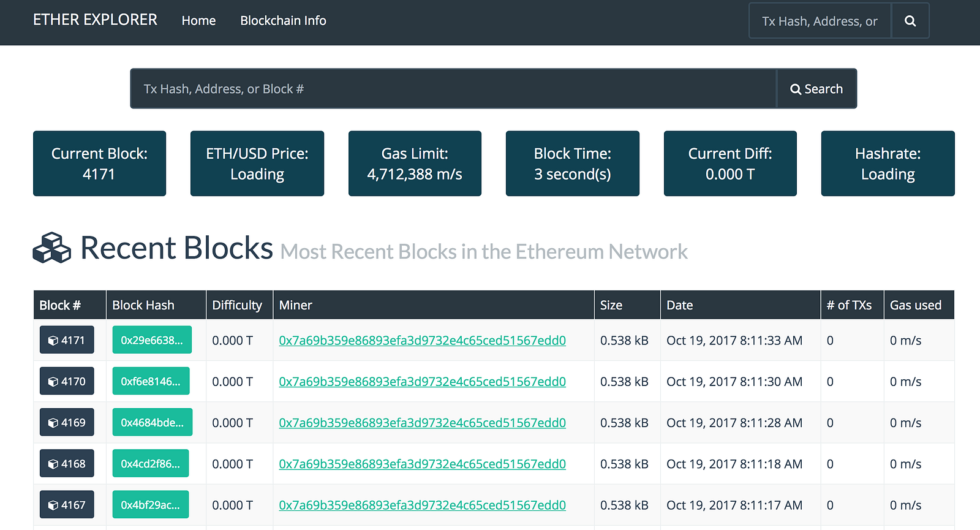This screenshot has width=980, height=530.
Task: Focus the navbar Tx Hash search field
Action: [x=820, y=21]
